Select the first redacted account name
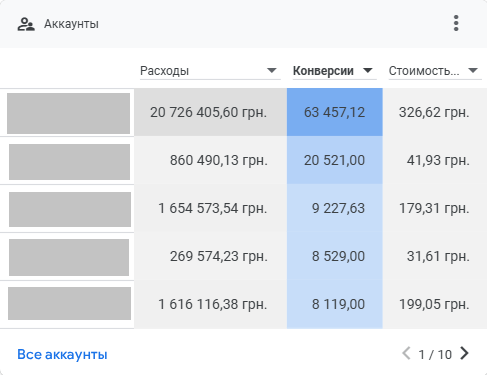 tap(68, 113)
